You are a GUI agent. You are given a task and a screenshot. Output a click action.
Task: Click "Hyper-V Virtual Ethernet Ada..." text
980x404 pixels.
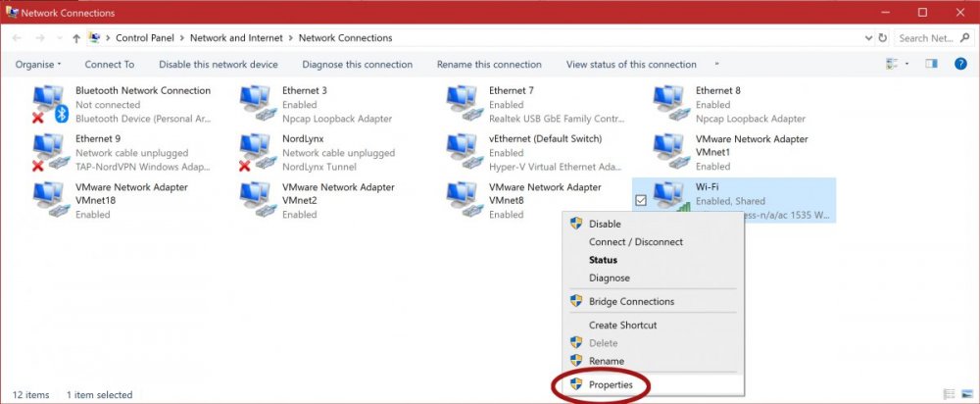tap(557, 167)
